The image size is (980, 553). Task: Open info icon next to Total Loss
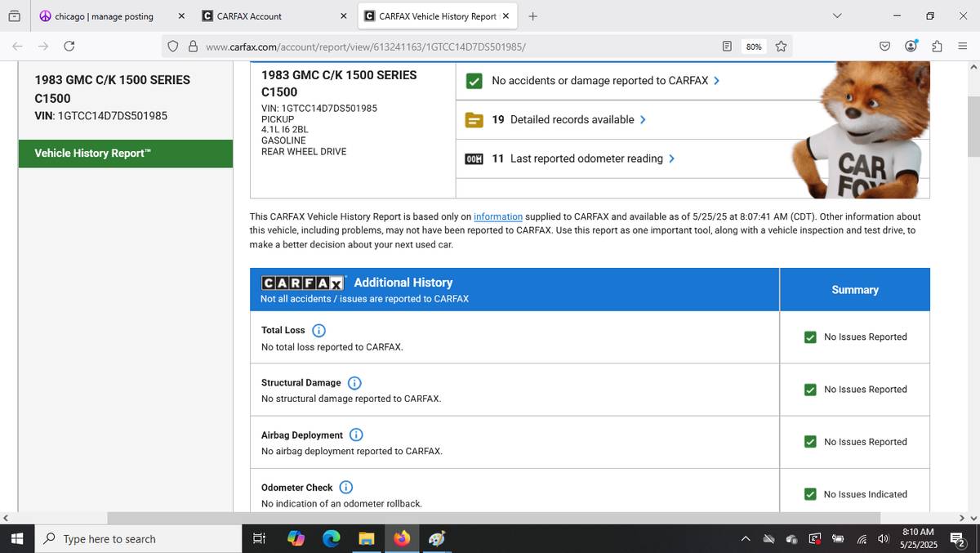pos(318,331)
